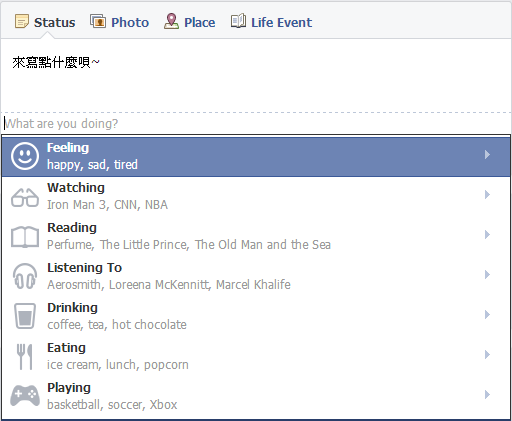This screenshot has height=421, width=512.
Task: Expand the Watching row arrow
Action: click(487, 195)
